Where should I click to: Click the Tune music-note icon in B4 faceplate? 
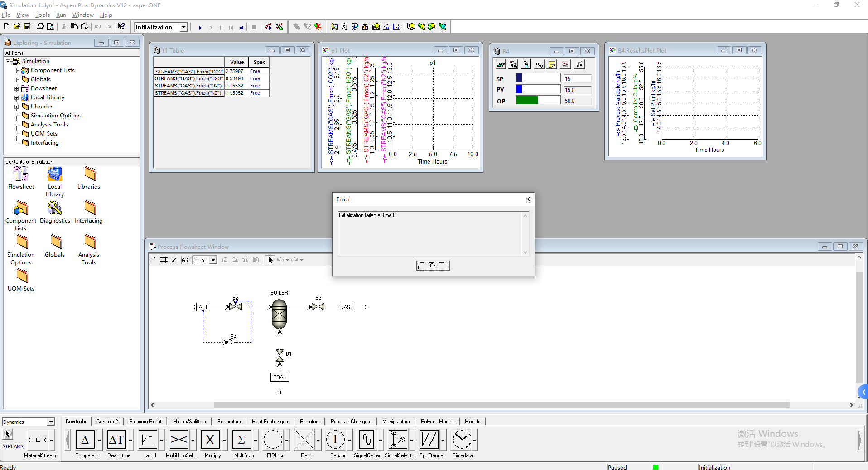click(x=579, y=64)
